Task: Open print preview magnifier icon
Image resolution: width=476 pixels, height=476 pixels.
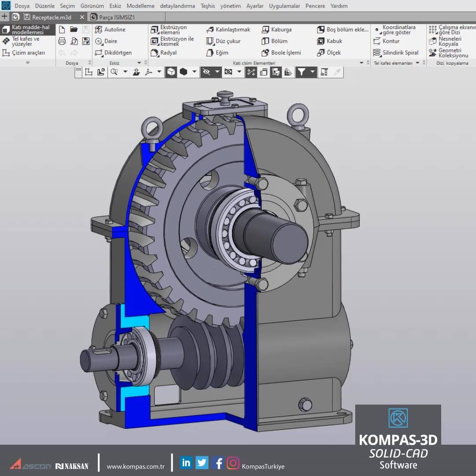Action: click(74, 41)
